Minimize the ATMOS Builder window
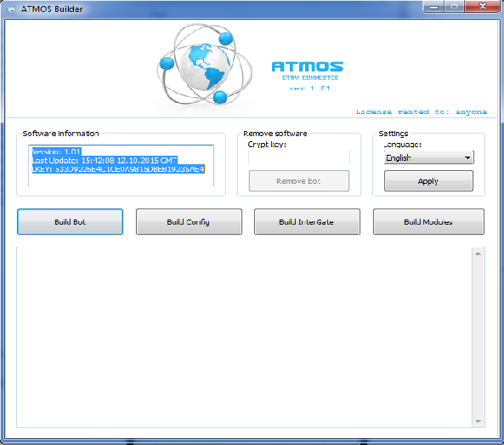Screen dimensions: 504x445 [x=434, y=6]
